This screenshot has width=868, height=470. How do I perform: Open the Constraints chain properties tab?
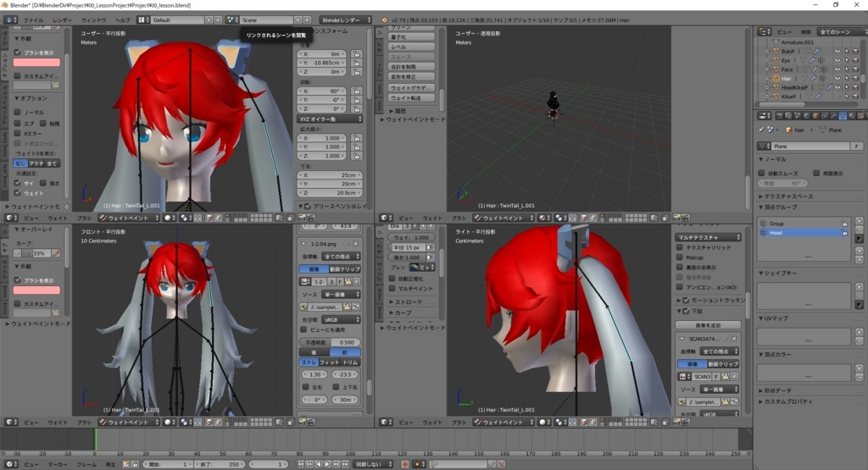(x=824, y=115)
